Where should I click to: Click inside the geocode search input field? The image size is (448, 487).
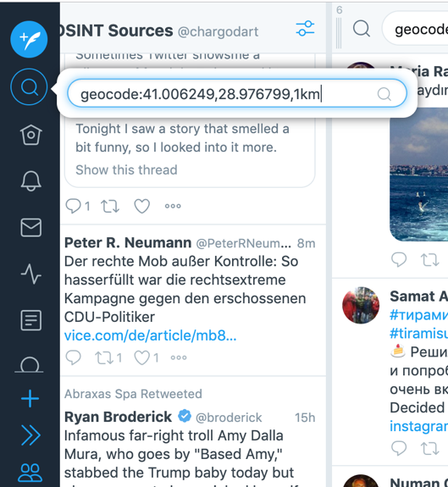[x=237, y=93]
